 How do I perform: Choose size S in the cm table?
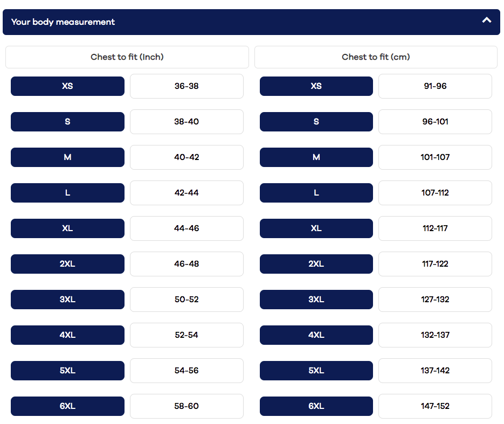click(316, 122)
